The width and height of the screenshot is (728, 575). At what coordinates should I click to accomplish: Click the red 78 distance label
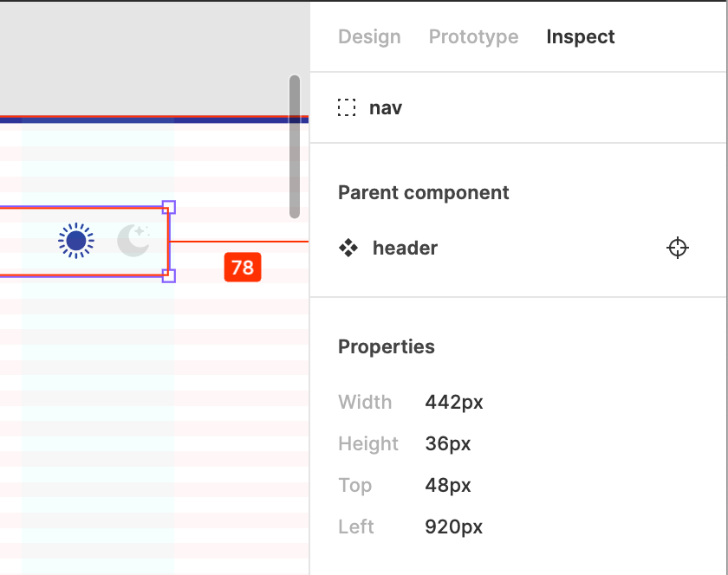coord(243,268)
